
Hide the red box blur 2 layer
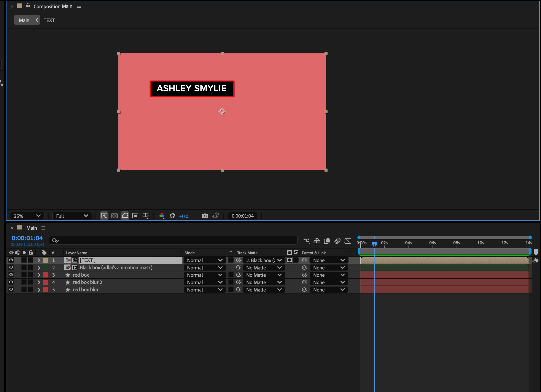pos(11,282)
